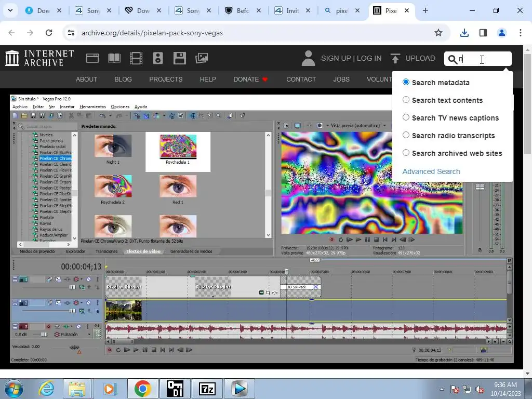Open the Texts book icon in the header
Image resolution: width=532 pixels, height=399 pixels.
click(x=114, y=58)
